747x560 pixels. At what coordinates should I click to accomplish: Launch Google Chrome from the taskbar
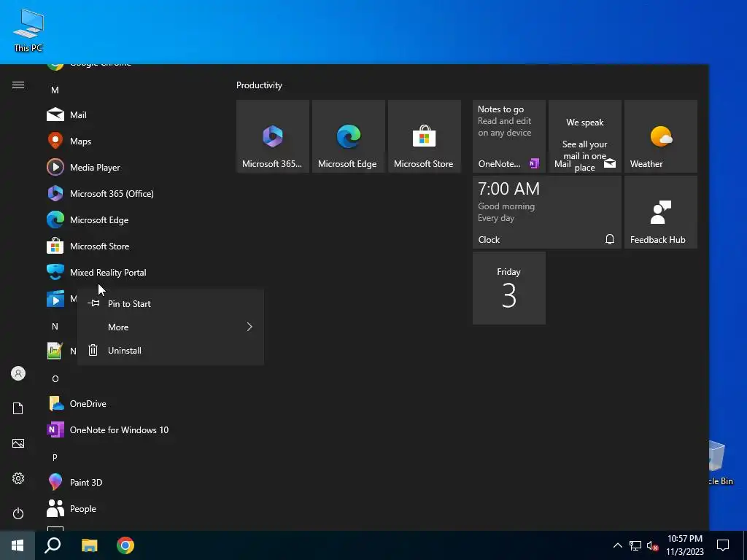pyautogui.click(x=125, y=545)
